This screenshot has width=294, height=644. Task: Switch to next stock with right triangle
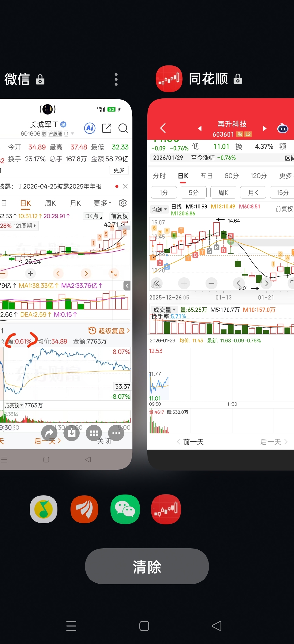pos(264,128)
